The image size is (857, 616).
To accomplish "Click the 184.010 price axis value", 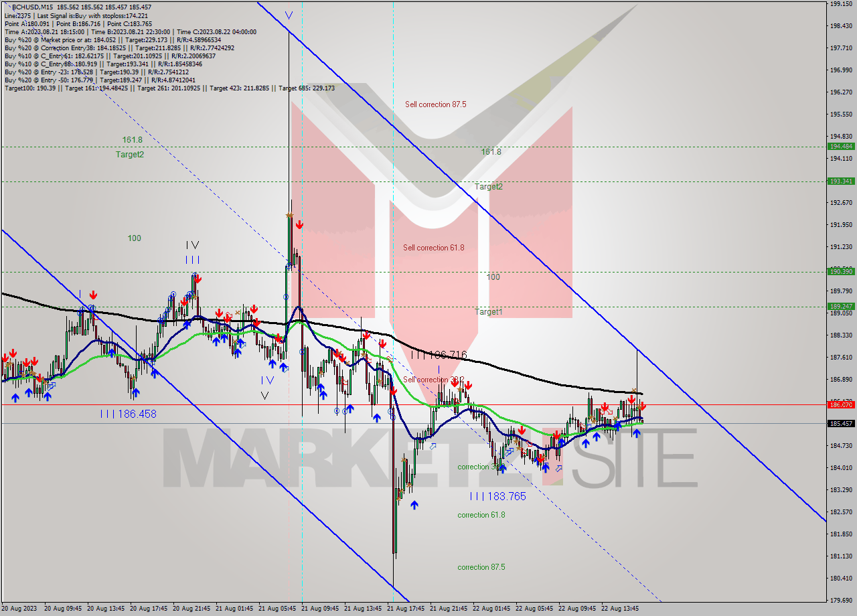I will coord(840,467).
